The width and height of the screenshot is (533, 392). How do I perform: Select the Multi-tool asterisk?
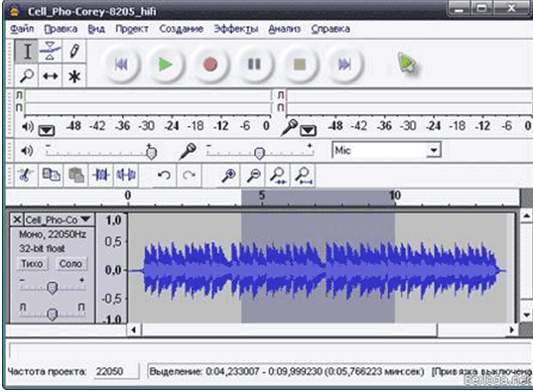click(73, 75)
